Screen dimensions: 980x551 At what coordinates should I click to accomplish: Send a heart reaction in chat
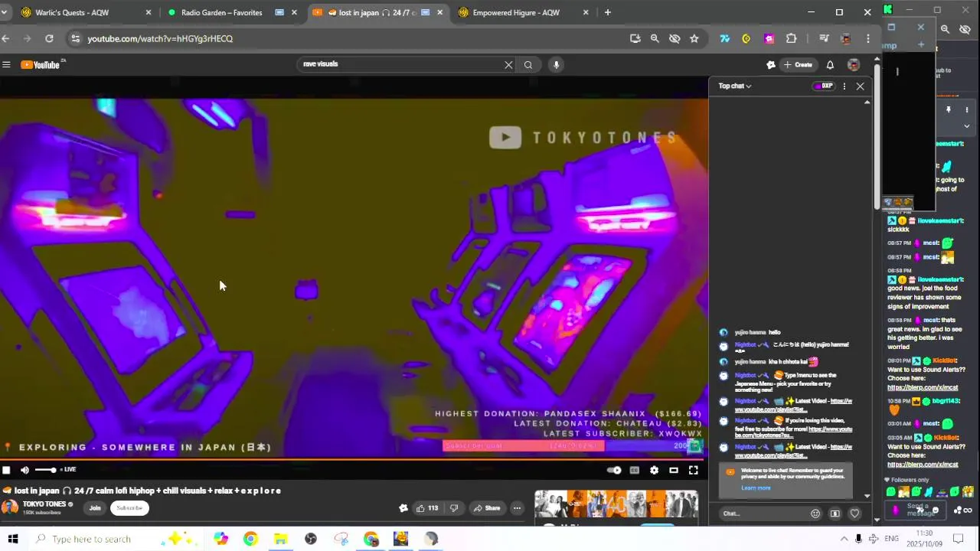[855, 514]
